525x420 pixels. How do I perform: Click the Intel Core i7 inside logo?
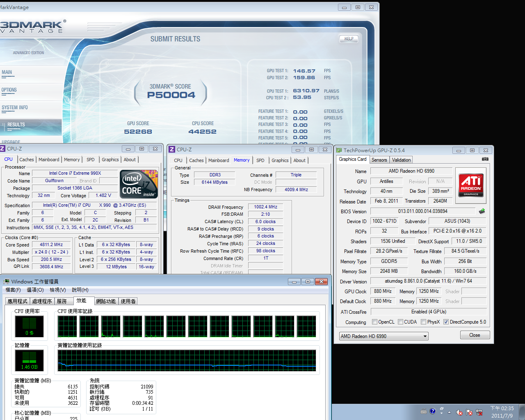click(139, 184)
